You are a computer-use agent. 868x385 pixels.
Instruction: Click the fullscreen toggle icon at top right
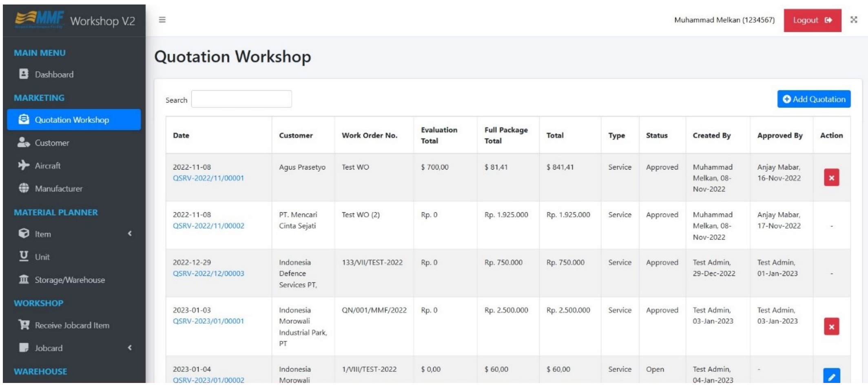[x=854, y=20]
